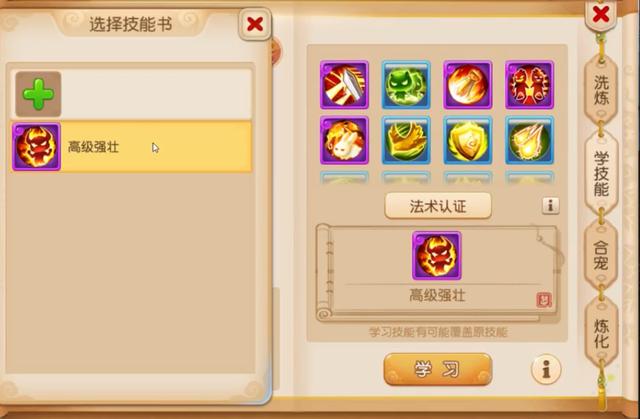The height and width of the screenshot is (419, 640).
Task: Open the 合宠 tab
Action: coord(601,255)
